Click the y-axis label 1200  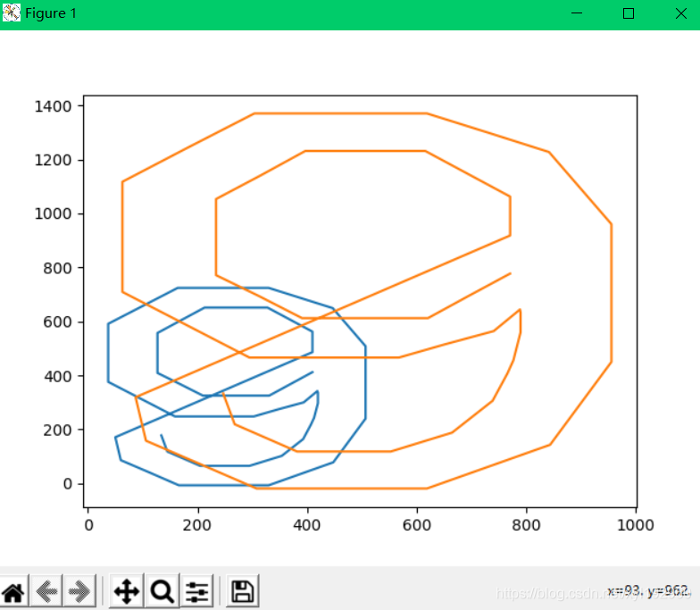tap(53, 160)
